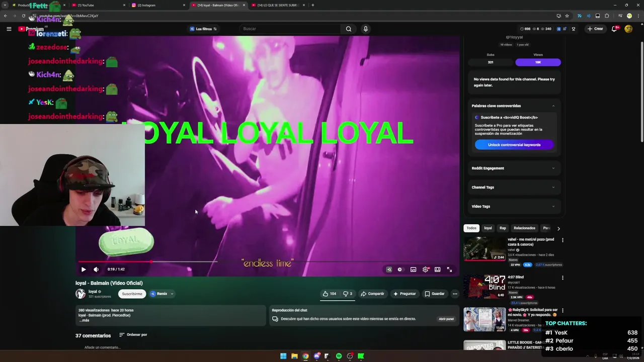Image resolution: width=644 pixels, height=362 pixels.
Task: Open the Los filtros vidIQ button
Action: point(203,29)
